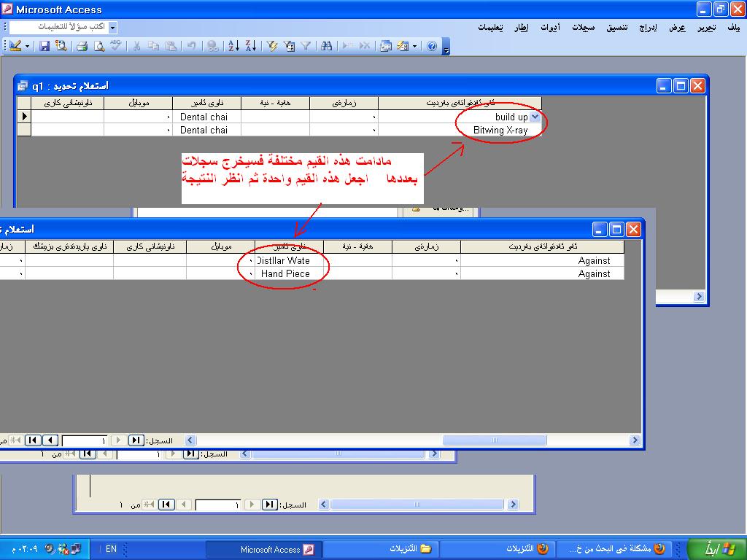Viewport: 747px width, 560px height.
Task: Open the تنسيق menu
Action: point(617,28)
